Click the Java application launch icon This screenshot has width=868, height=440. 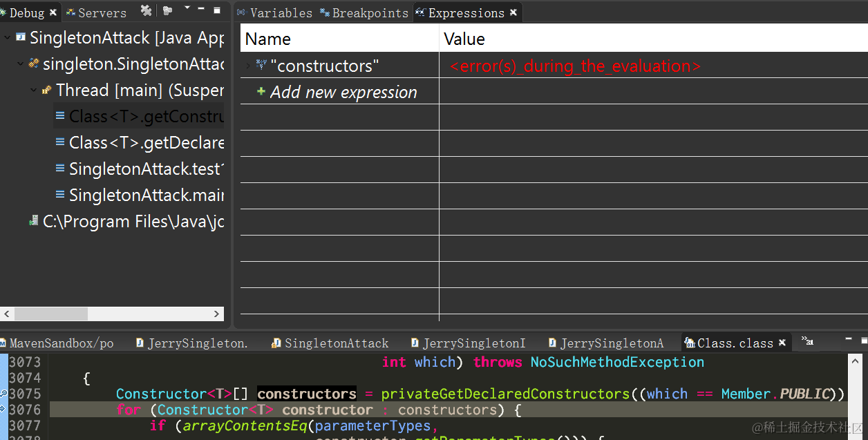click(x=20, y=37)
